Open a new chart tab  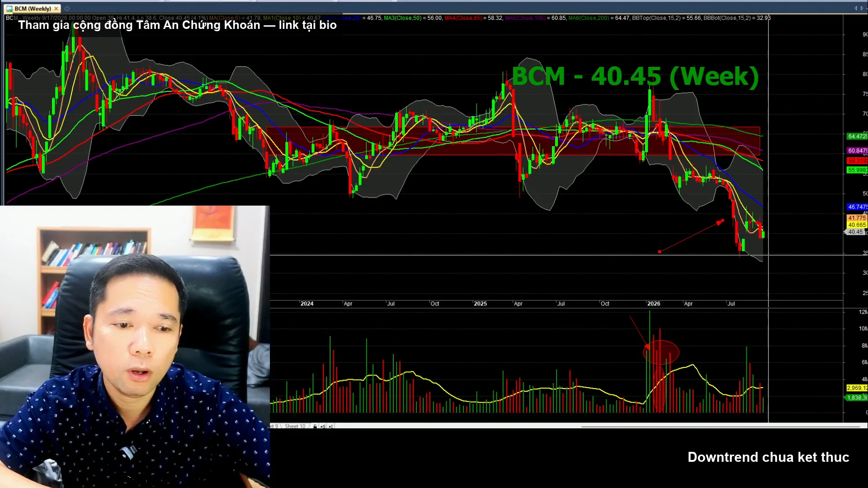coord(67,9)
